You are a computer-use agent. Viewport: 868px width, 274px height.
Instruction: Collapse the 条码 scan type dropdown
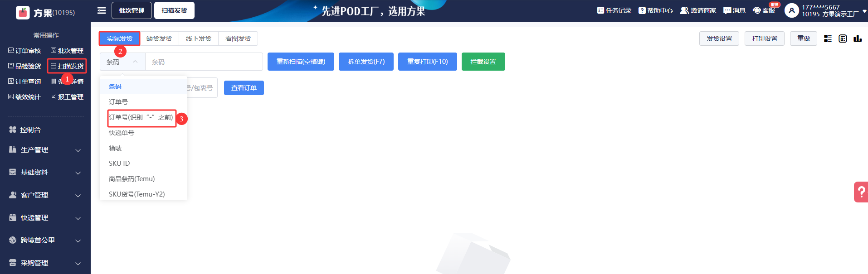tap(122, 62)
